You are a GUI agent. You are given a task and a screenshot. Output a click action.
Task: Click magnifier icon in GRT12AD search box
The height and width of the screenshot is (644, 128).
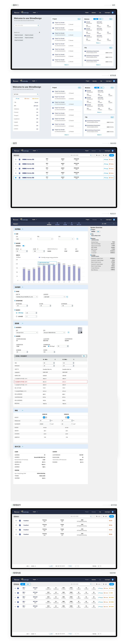tap(38, 94)
